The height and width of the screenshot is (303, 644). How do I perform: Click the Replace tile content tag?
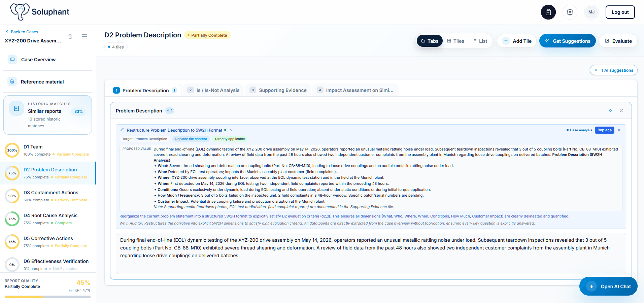191,139
